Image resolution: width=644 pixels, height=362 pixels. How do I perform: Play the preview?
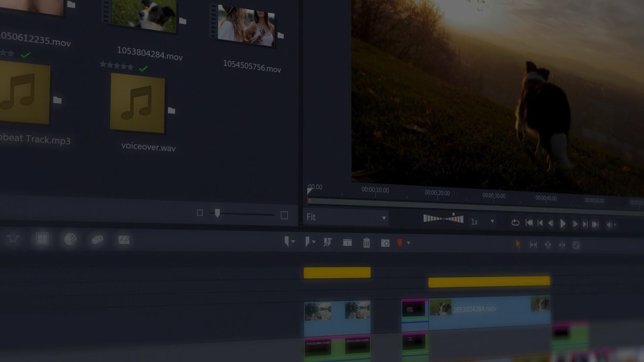click(x=563, y=224)
